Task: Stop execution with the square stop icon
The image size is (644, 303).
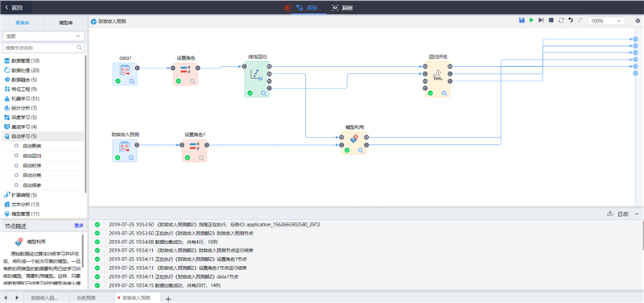Action: coord(551,20)
